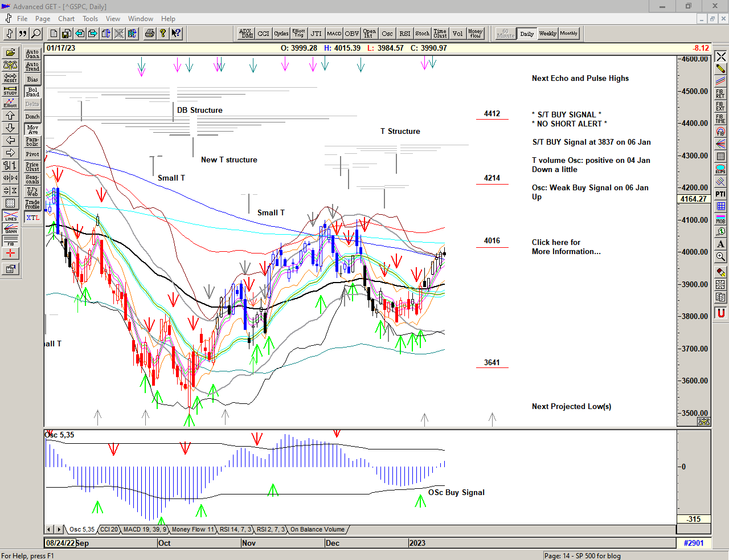
Task: Select the ELIPS ellipse tool
Action: pos(720,169)
